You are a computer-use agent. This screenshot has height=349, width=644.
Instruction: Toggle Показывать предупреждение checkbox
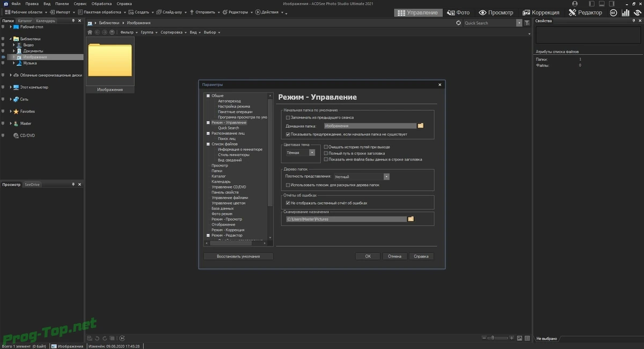point(288,134)
